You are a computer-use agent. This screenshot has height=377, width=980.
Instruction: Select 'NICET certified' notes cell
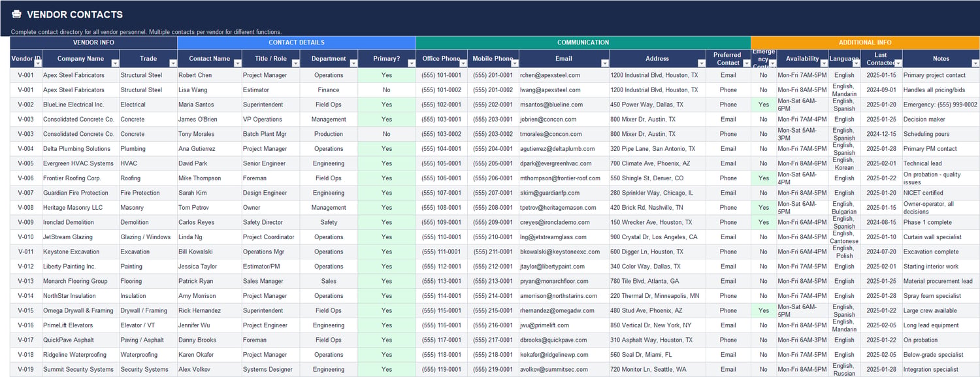pos(941,193)
